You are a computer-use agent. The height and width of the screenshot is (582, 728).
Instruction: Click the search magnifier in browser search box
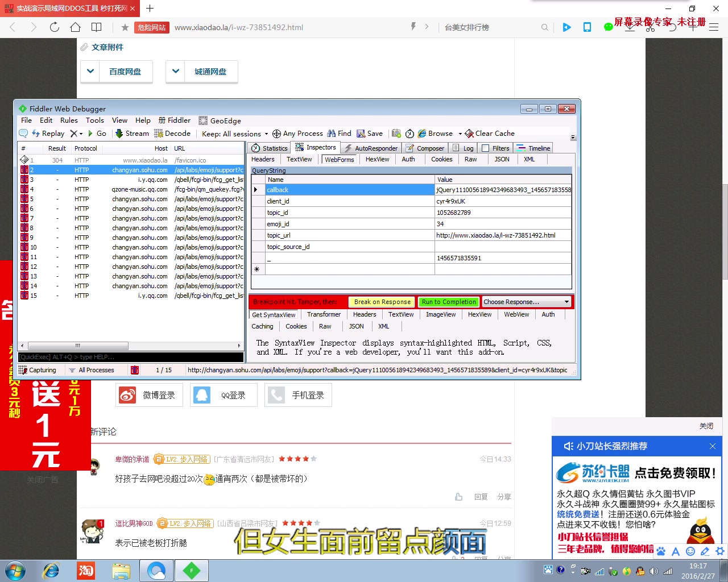(x=545, y=27)
